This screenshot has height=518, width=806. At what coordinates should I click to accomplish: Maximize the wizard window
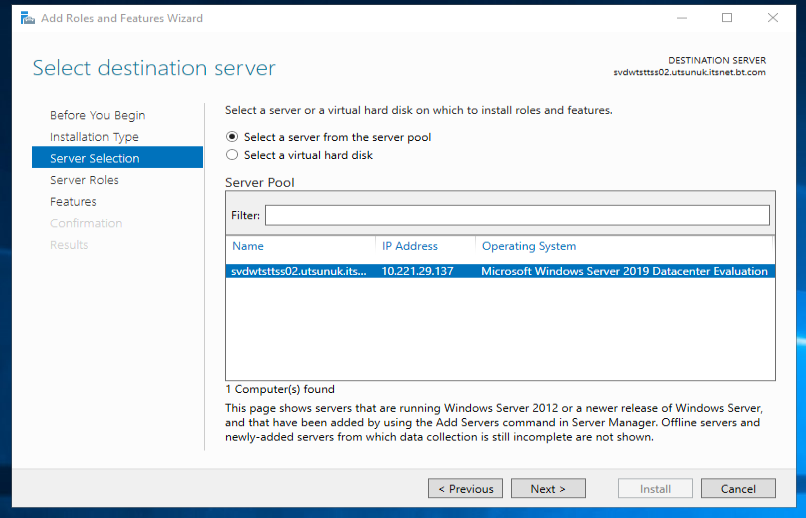(727, 18)
